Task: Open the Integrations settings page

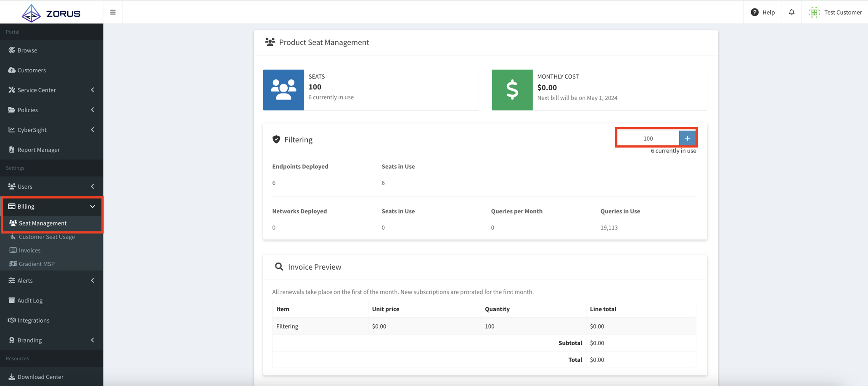Action: 33,320
